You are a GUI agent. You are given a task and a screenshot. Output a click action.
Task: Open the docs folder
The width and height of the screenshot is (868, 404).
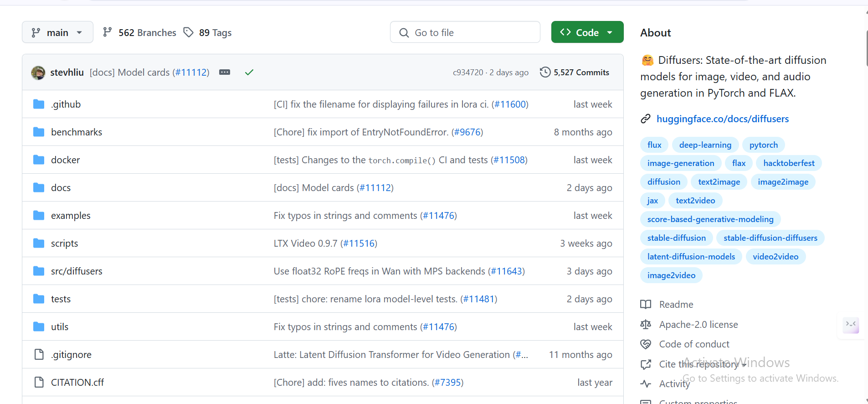click(61, 188)
